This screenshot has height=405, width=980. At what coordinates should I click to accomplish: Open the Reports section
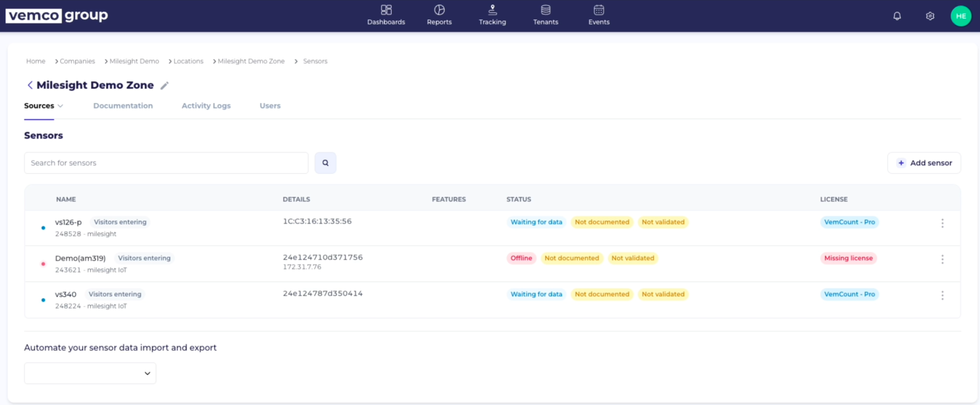coord(439,15)
